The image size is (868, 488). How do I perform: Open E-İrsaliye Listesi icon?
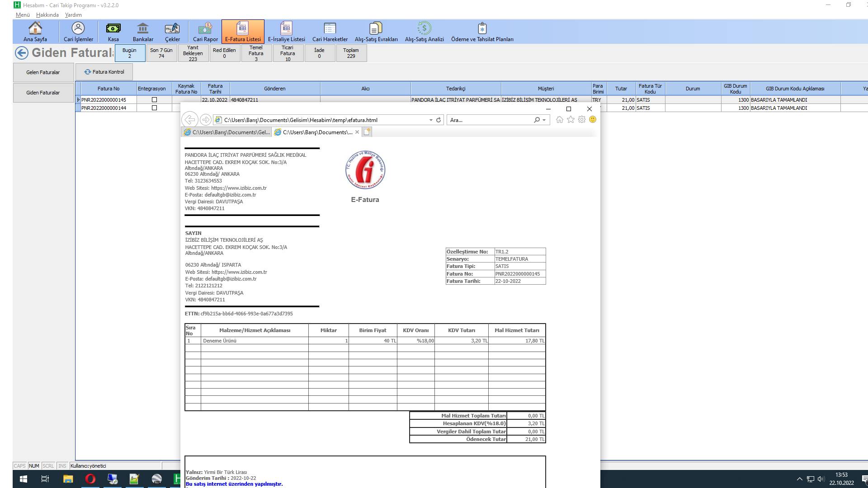tap(287, 32)
